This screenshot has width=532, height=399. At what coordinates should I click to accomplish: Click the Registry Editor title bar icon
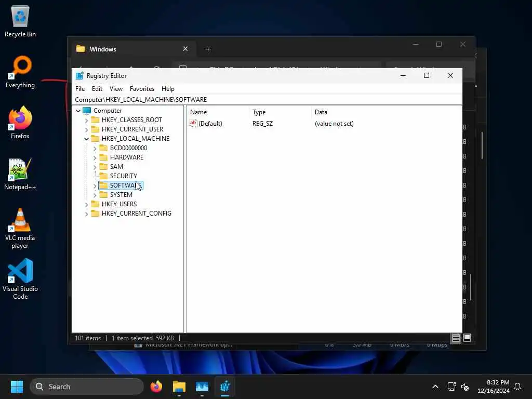79,76
